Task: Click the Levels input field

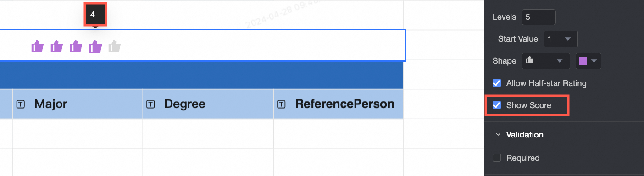Action: coord(539,17)
